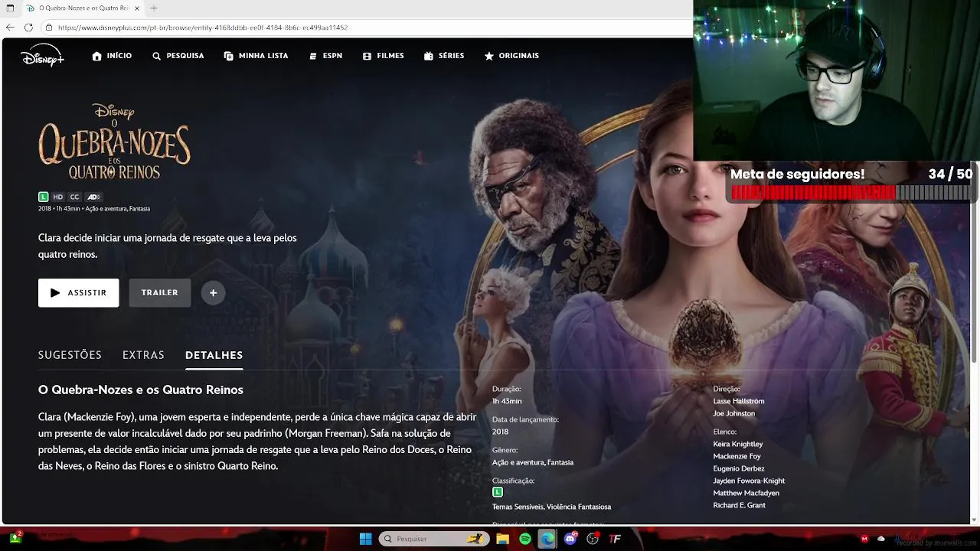Click the taskbar Pesquisar search box
The image size is (980, 551).
pyautogui.click(x=434, y=539)
